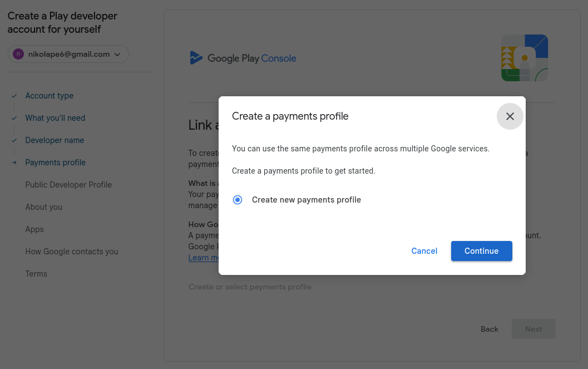Screen dimensions: 588x369
Task: Click the arrow icon beside Payments profile
Action: click(14, 163)
